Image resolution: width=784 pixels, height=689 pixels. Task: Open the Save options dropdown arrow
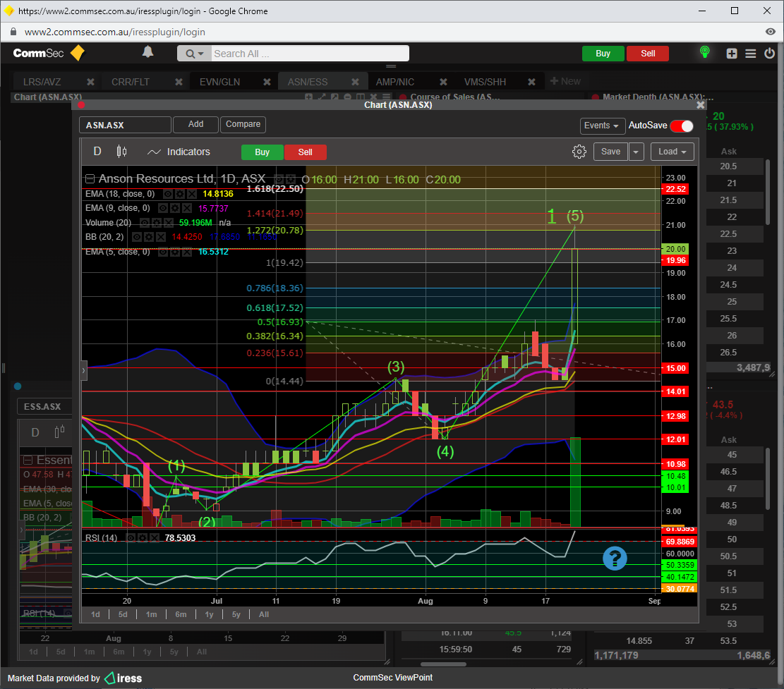click(637, 152)
